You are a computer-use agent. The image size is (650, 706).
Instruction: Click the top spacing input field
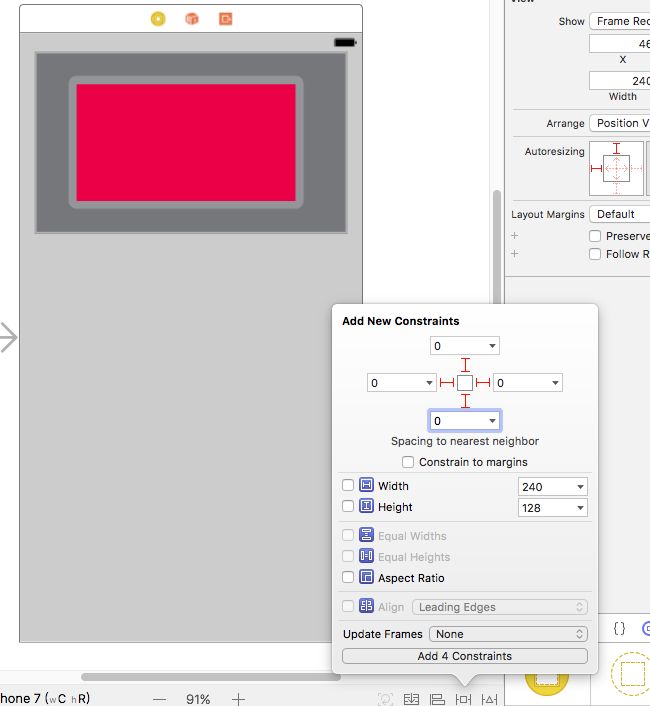[x=465, y=346]
